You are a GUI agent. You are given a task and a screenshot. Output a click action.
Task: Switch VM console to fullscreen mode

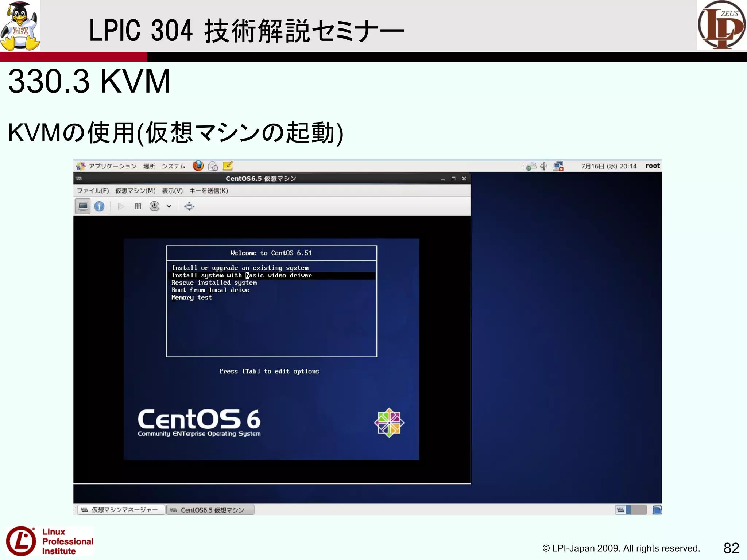tap(189, 206)
